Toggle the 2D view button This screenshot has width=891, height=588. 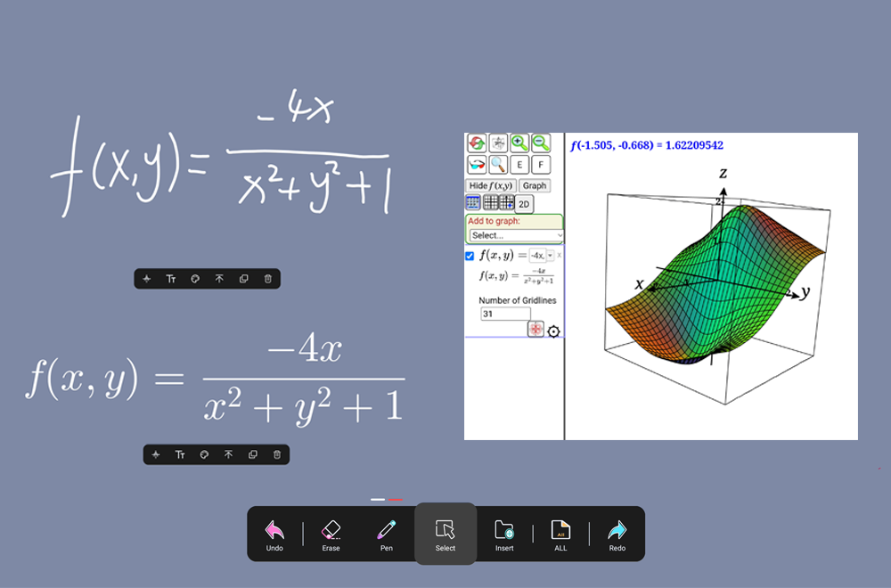525,203
